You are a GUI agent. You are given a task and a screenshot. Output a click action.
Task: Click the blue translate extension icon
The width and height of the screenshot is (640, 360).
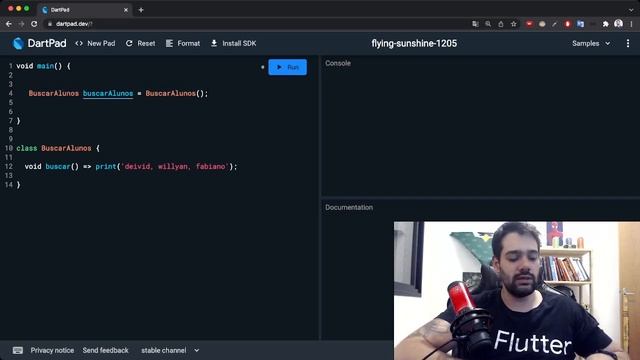point(580,24)
